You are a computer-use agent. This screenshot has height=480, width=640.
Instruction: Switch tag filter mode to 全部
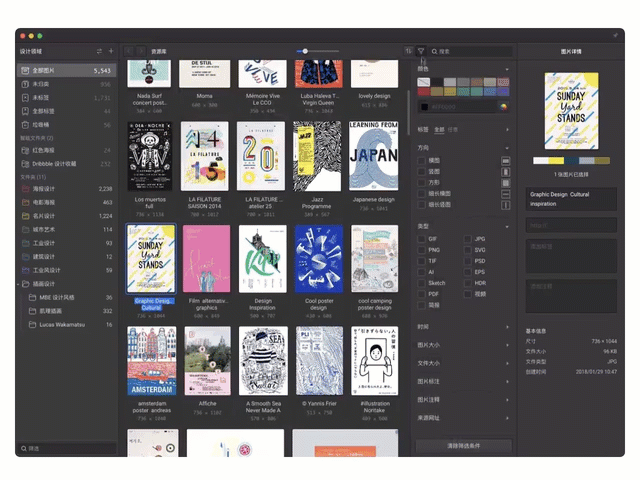[x=439, y=130]
